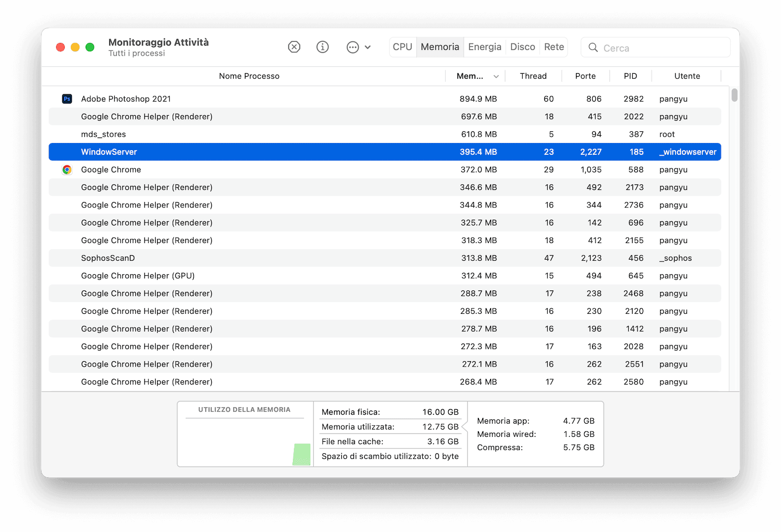Image resolution: width=781 pixels, height=532 pixels.
Task: Click the magnifying glass in the search field
Action: coord(593,48)
